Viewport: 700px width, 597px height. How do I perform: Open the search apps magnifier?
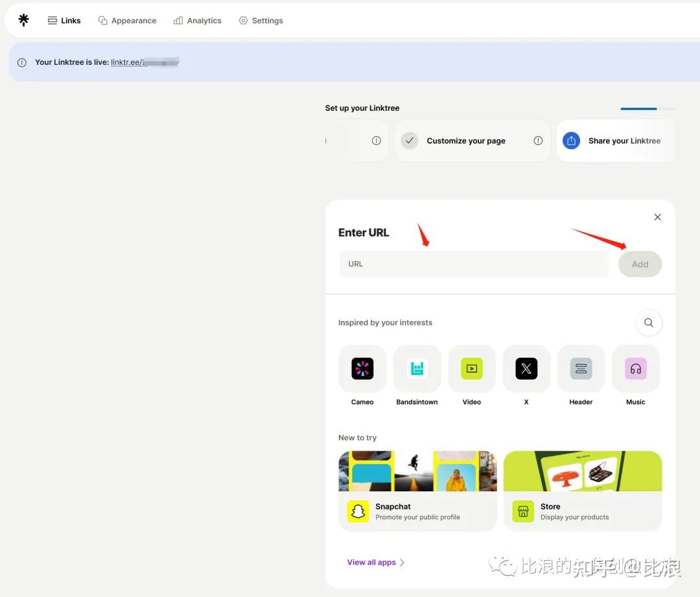pyautogui.click(x=649, y=322)
